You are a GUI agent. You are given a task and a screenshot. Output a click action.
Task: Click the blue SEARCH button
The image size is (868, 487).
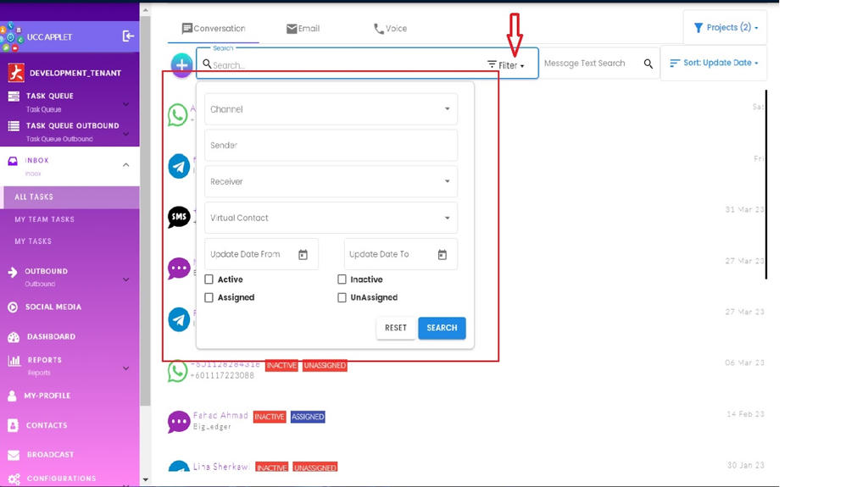tap(442, 328)
